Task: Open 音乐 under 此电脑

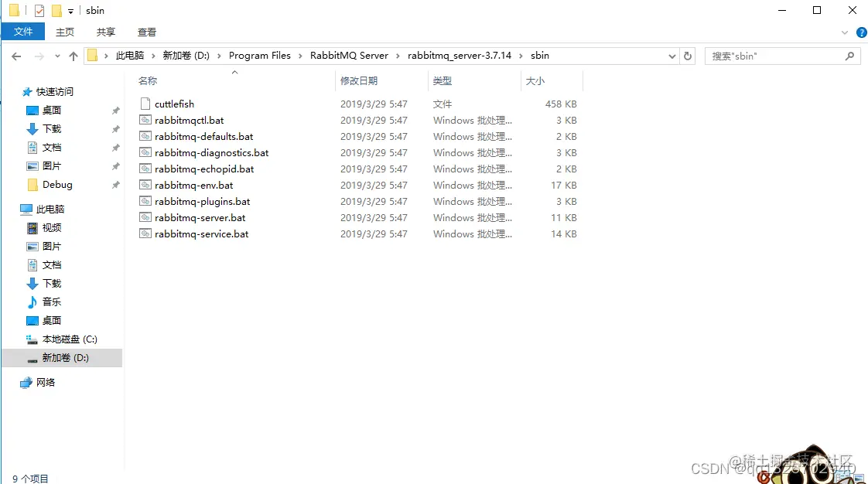Action: click(x=52, y=302)
